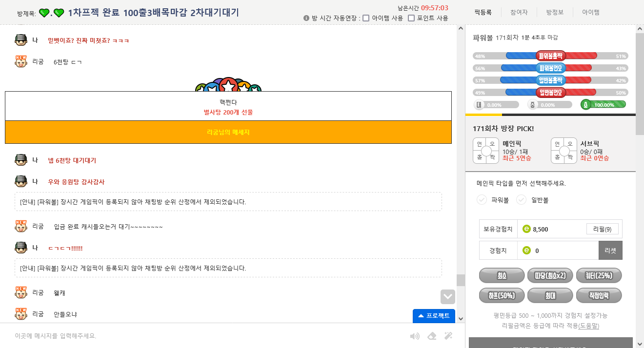The image size is (644, 348).
Task: Click the down arrow of the right panel scrollbar
Action: click(640, 344)
